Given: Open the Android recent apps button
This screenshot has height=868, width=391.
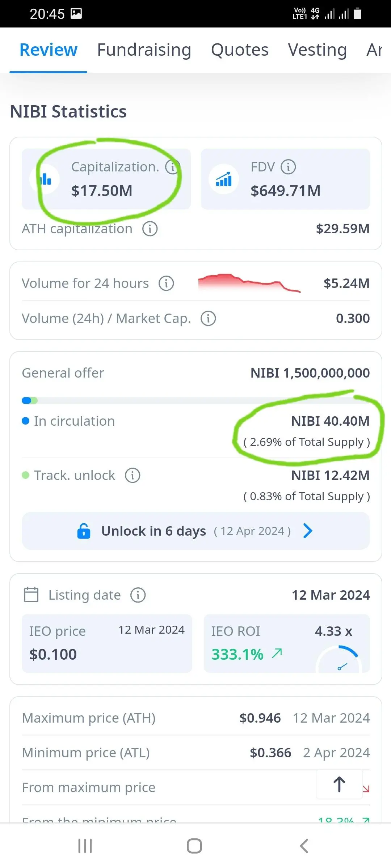Looking at the screenshot, I should tap(85, 846).
